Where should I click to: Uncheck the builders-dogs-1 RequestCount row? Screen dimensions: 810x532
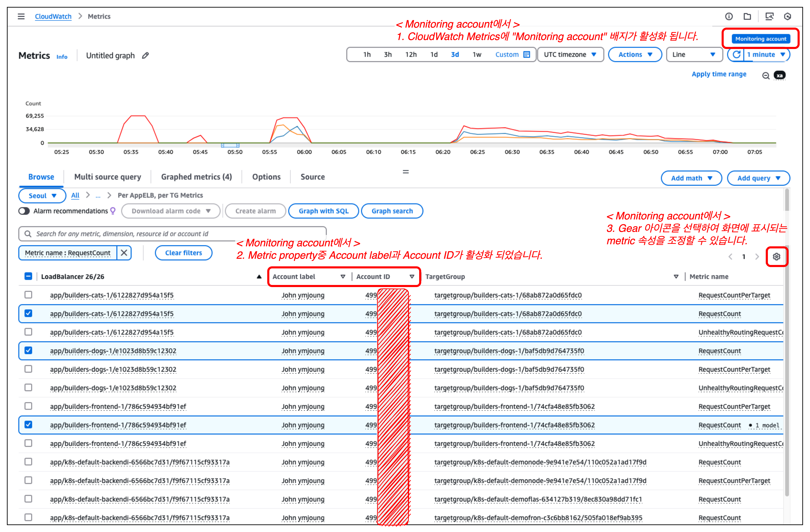coord(29,350)
